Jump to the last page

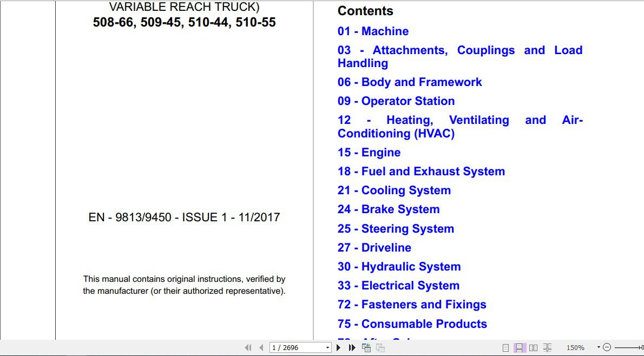[x=352, y=347]
